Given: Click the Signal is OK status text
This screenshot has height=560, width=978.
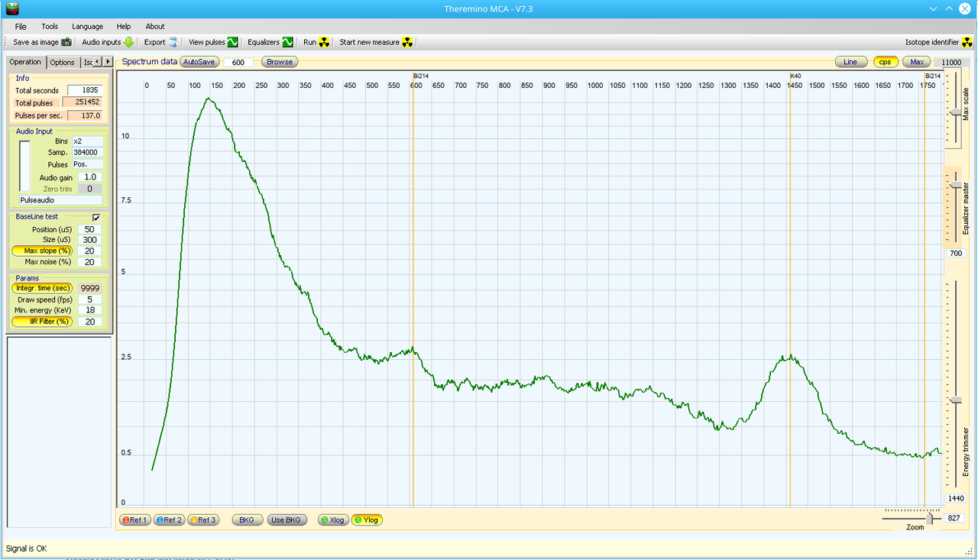Looking at the screenshot, I should coord(26,549).
